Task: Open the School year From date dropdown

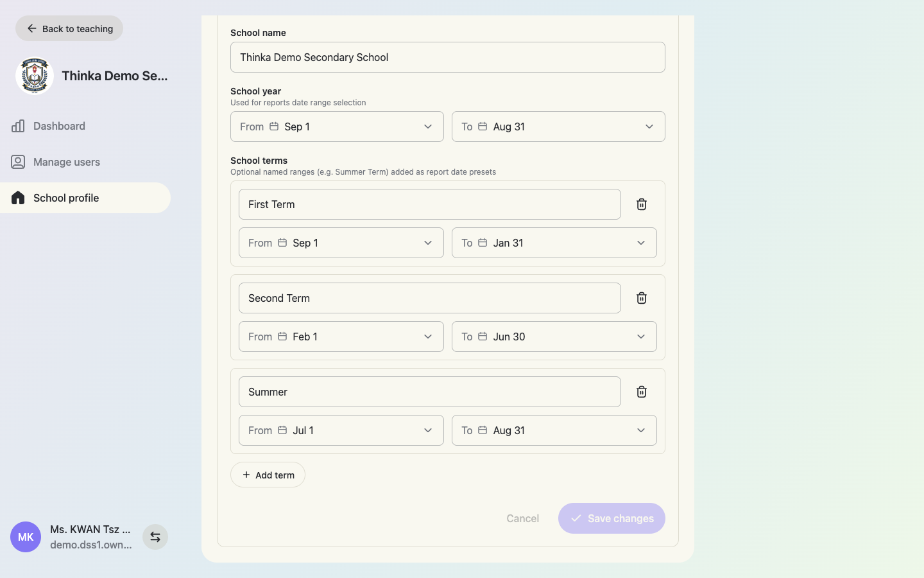Action: pyautogui.click(x=337, y=127)
